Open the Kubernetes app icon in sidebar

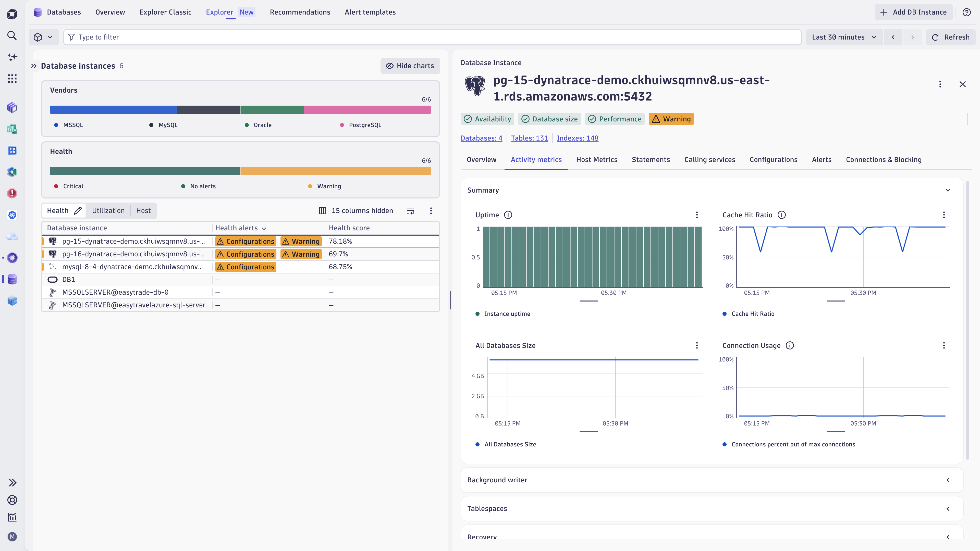click(x=12, y=215)
